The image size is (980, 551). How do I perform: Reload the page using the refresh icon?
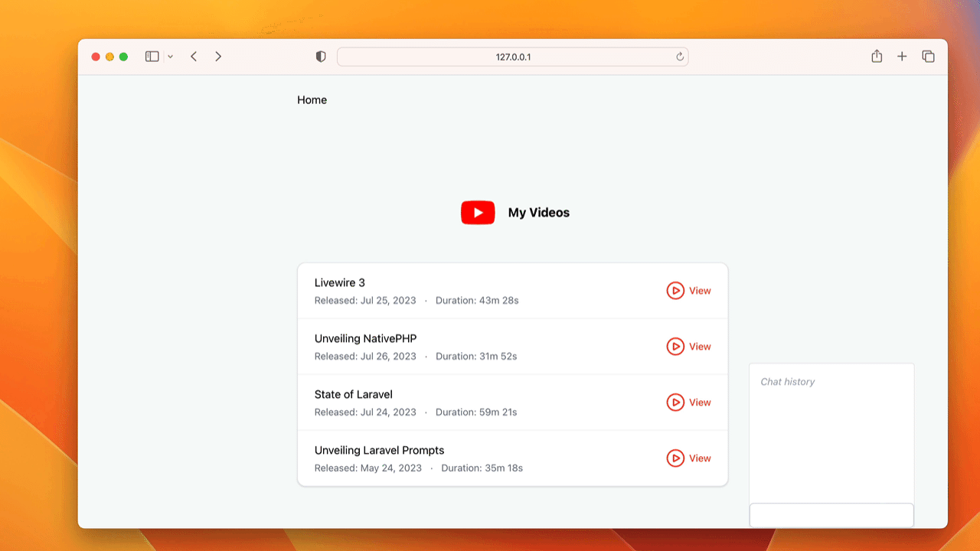click(x=679, y=57)
